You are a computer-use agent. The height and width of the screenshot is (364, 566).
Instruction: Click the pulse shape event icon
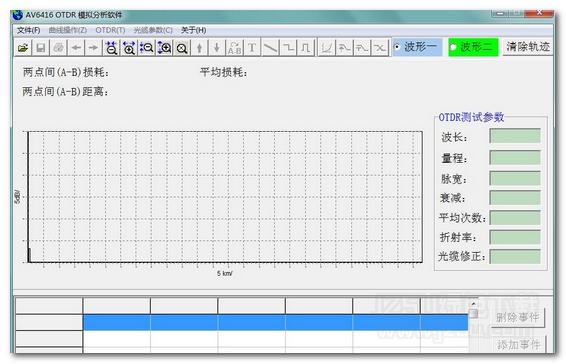click(x=305, y=48)
